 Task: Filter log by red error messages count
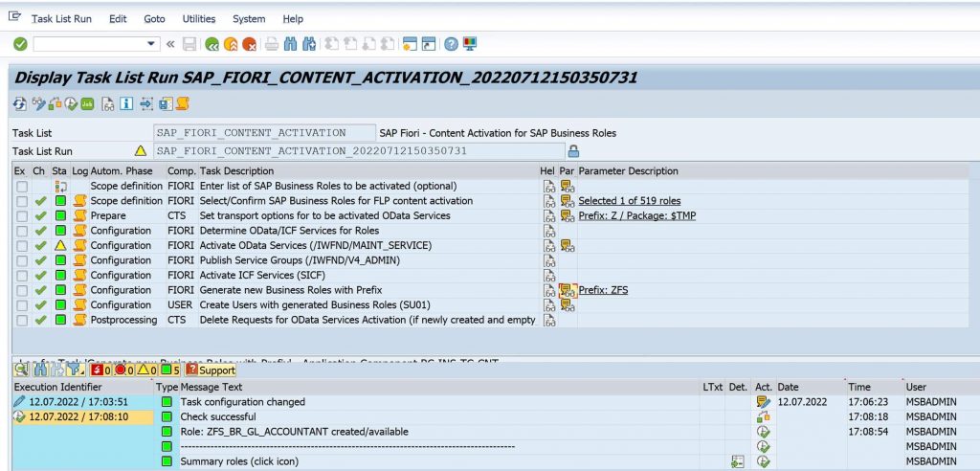[123, 370]
